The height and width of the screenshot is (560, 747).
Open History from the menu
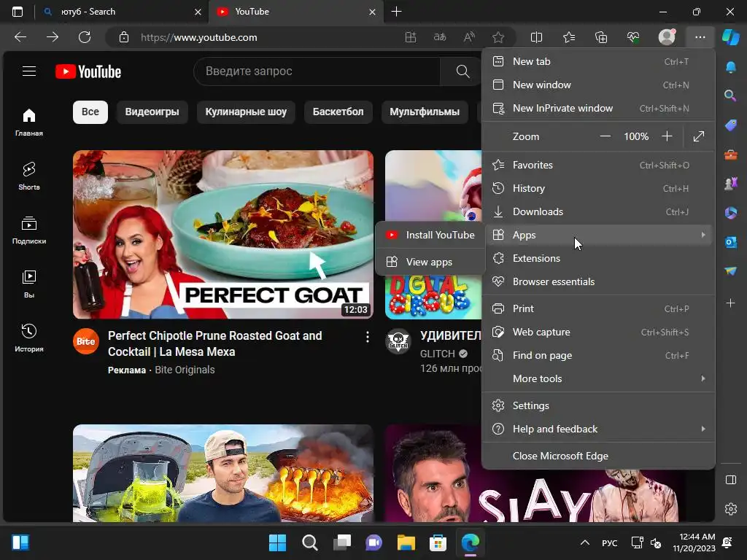(598, 188)
